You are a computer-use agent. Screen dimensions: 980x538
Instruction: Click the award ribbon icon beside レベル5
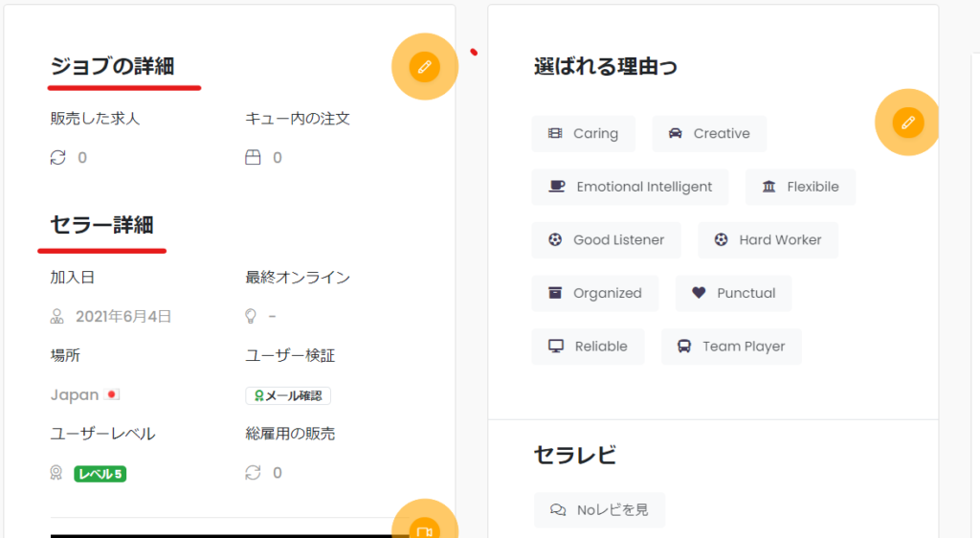pyautogui.click(x=56, y=473)
